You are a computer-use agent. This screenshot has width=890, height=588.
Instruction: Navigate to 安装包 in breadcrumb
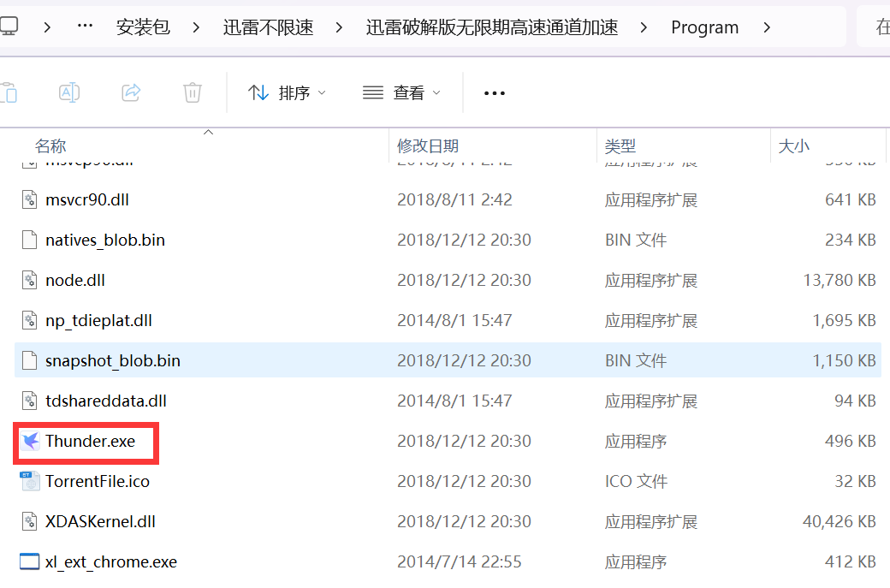click(x=143, y=27)
